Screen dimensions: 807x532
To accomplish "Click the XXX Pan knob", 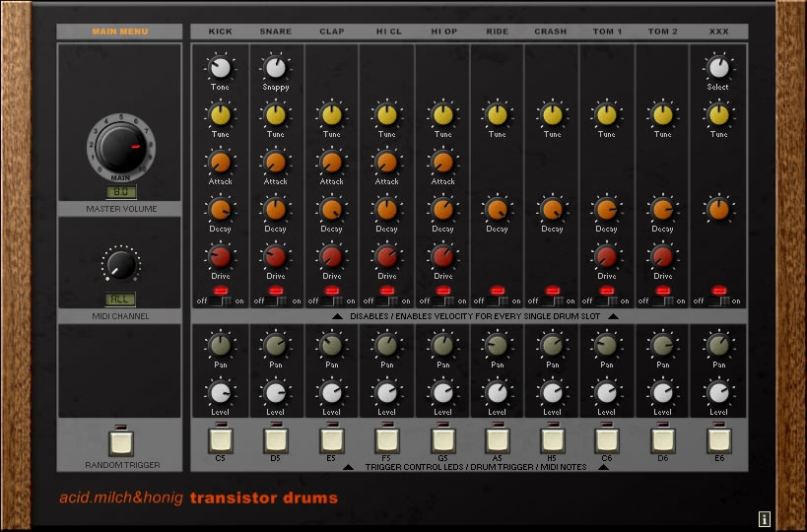I will point(718,345).
